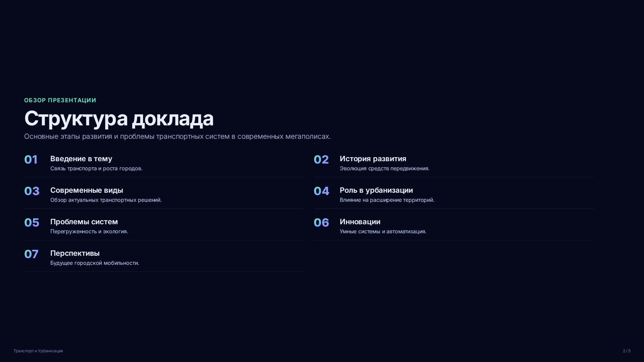The image size is (644, 362).
Task: Click the number 02
Action: click(x=321, y=160)
